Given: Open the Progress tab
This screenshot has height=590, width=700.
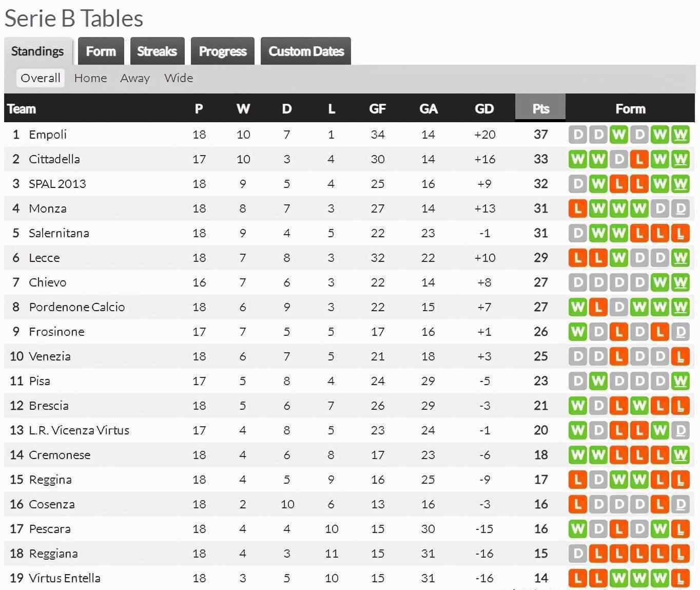Looking at the screenshot, I should [223, 51].
